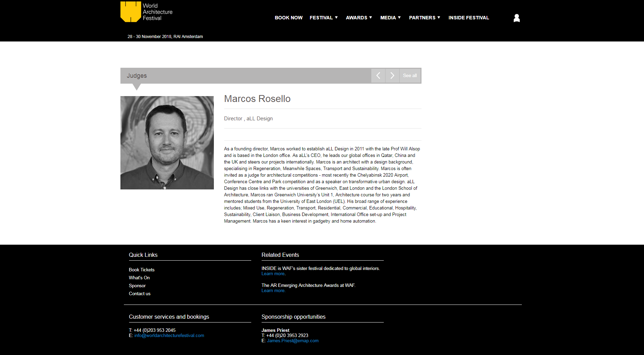Open the Sponsor quick link

[137, 286]
